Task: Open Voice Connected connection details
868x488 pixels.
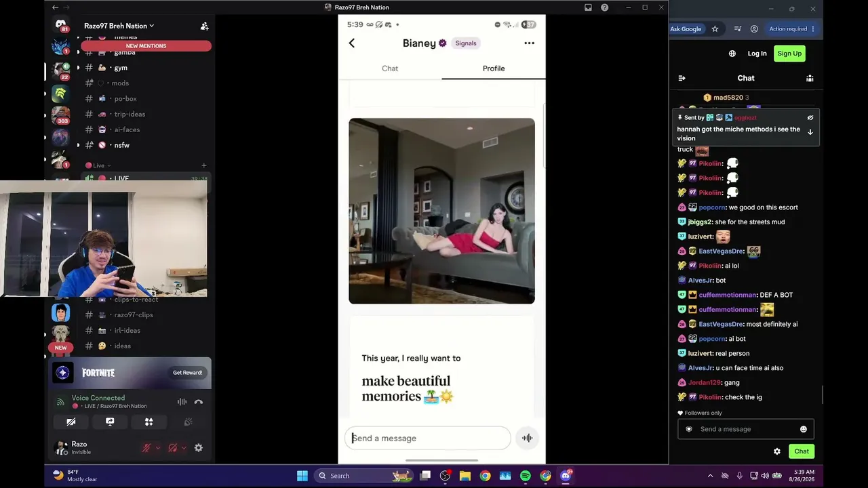Action: [98, 398]
